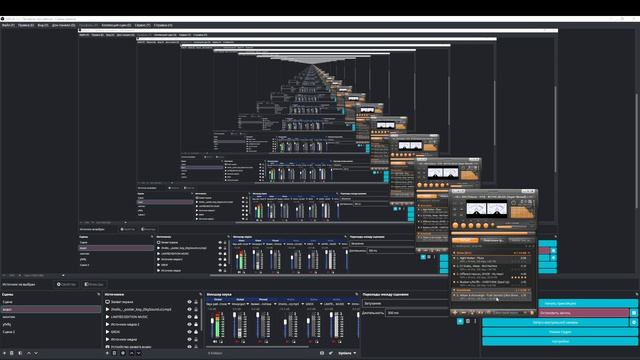Pop out the Микшер аудио dock with its header icon
Screen dimensions: 640x360
click(356, 294)
